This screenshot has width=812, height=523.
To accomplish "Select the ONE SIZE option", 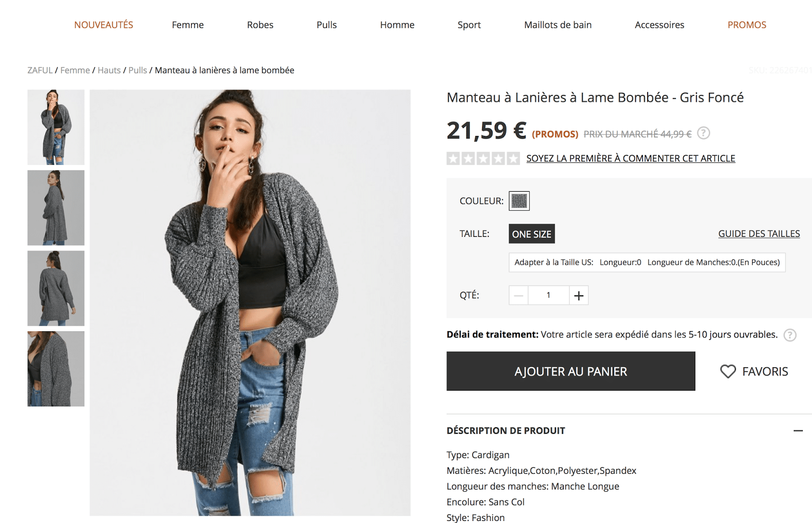I will 531,234.
